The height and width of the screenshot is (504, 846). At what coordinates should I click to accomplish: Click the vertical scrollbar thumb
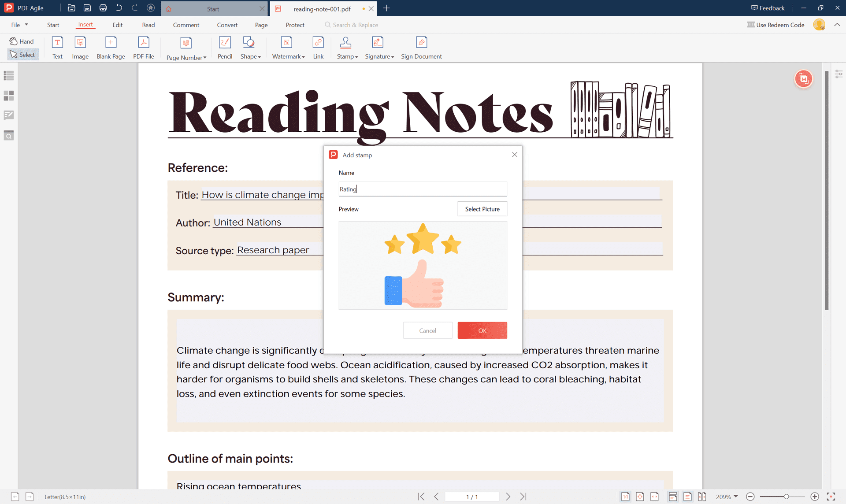[x=827, y=189]
